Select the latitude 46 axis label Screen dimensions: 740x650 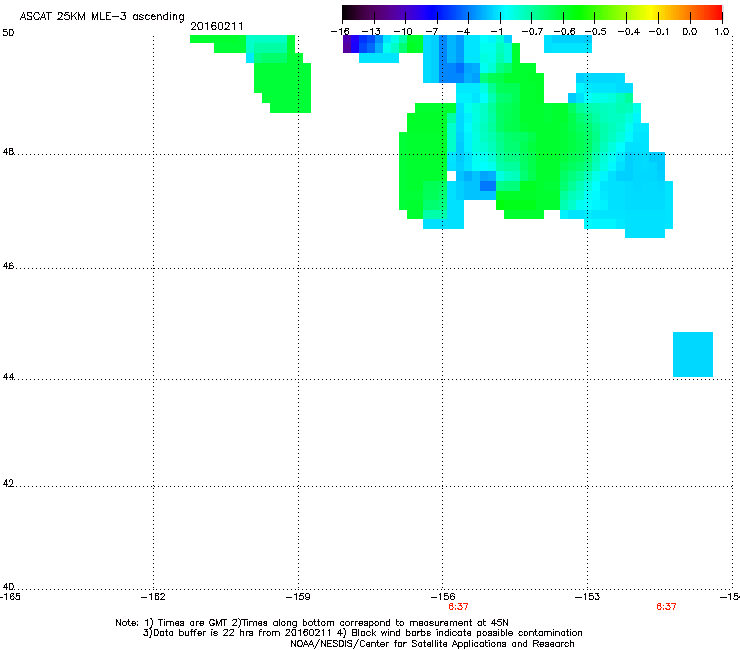click(8, 266)
